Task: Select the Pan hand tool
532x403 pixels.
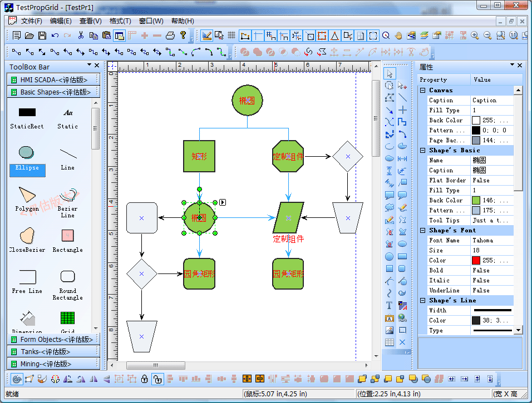Action: 398,36
